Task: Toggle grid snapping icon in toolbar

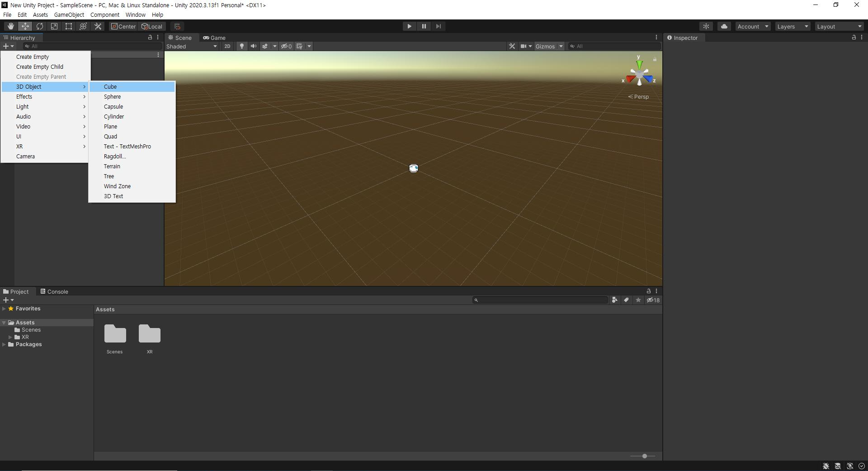Action: coord(177,26)
